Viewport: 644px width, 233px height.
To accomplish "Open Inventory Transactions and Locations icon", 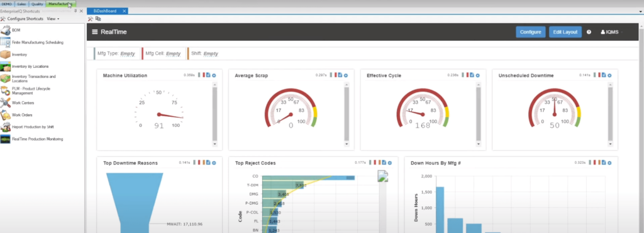I will tap(5, 79).
